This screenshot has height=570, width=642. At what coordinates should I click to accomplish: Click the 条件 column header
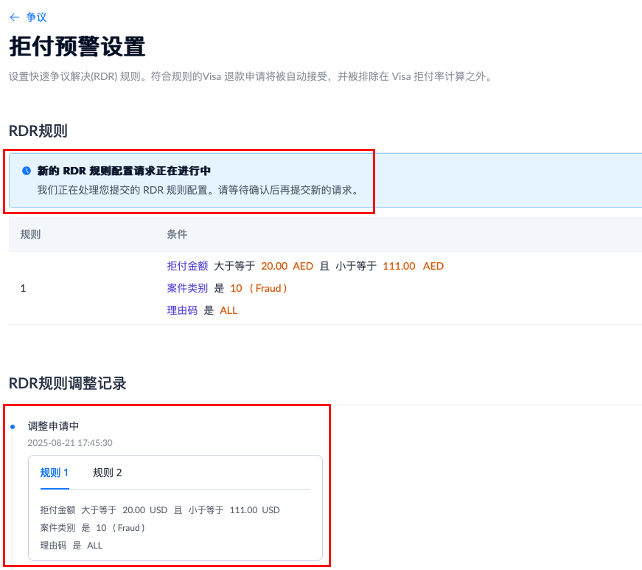coord(177,234)
